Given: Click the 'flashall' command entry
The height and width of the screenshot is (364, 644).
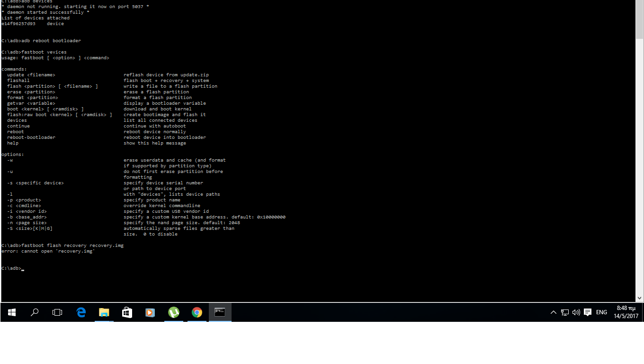Looking at the screenshot, I should (x=18, y=81).
